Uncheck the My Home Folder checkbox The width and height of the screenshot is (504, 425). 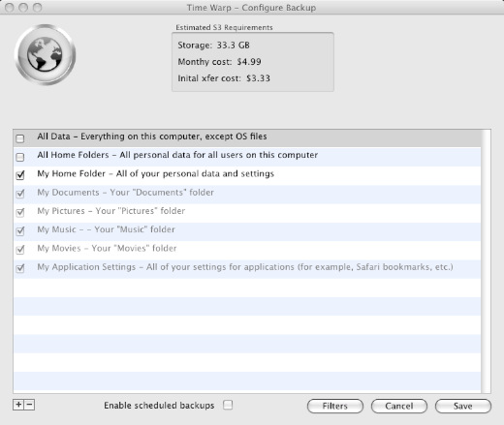tap(20, 175)
